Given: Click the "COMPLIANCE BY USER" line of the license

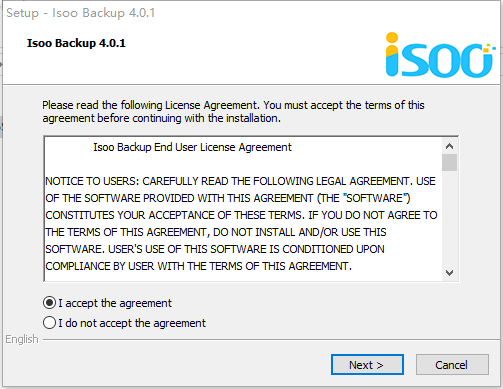Looking at the screenshot, I should (198, 266).
